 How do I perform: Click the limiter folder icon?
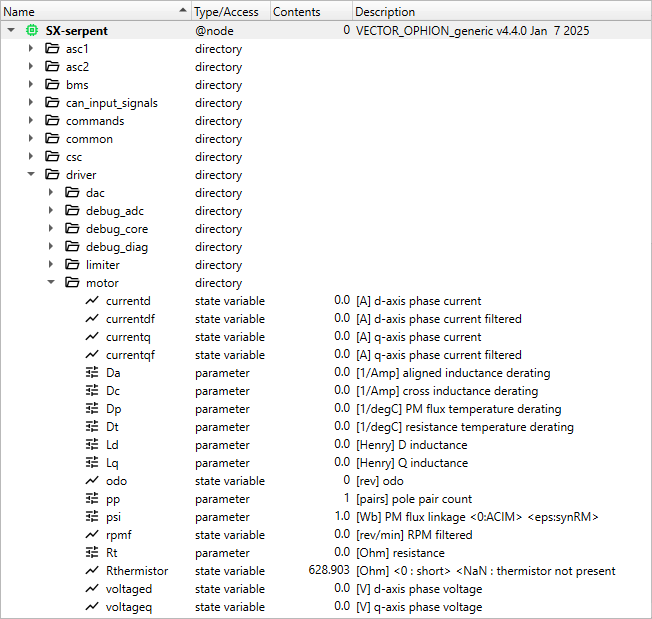tap(72, 265)
